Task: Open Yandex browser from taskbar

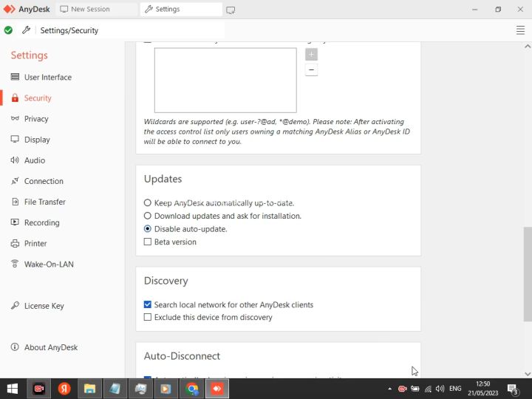Action: (x=64, y=389)
